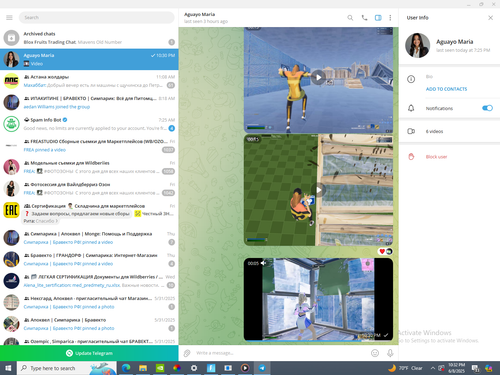
Task: Open the three-dot chat options menu
Action: (x=390, y=18)
